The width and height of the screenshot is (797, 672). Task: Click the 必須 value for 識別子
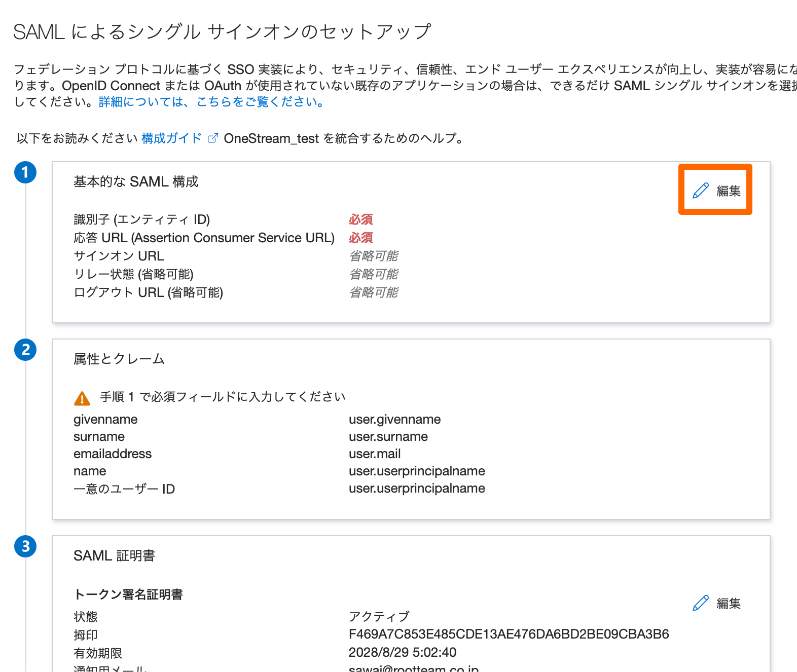(361, 219)
